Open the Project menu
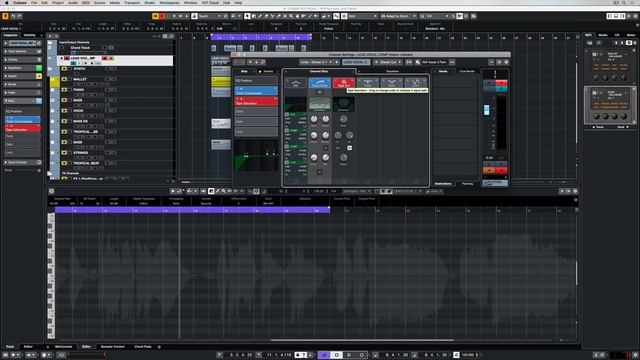Image resolution: width=640 pixels, height=360 pixels. [x=58, y=2]
